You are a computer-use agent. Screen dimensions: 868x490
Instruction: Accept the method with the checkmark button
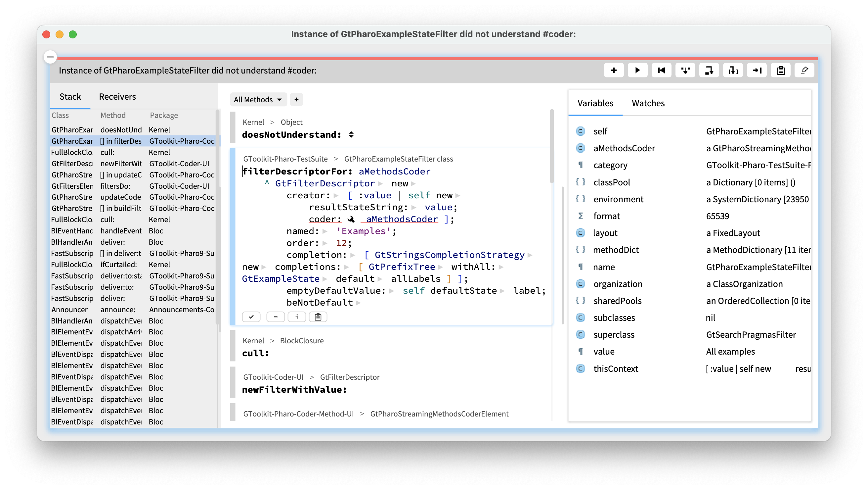[x=251, y=317]
